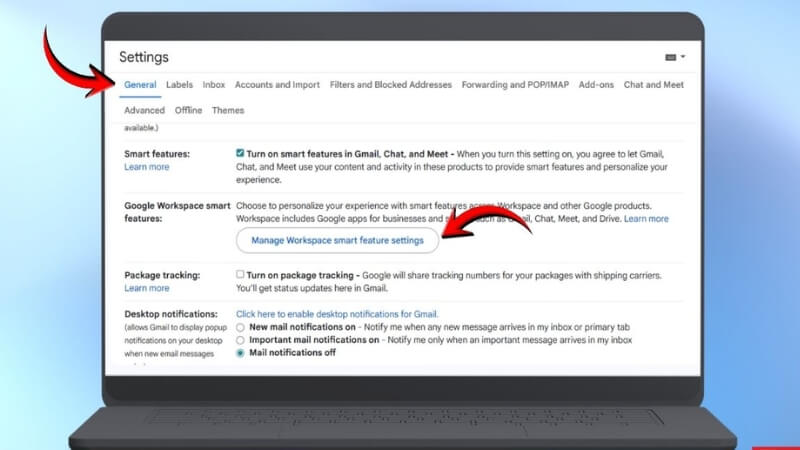The width and height of the screenshot is (800, 450).
Task: Open Learn more under Package tracking
Action: [146, 288]
